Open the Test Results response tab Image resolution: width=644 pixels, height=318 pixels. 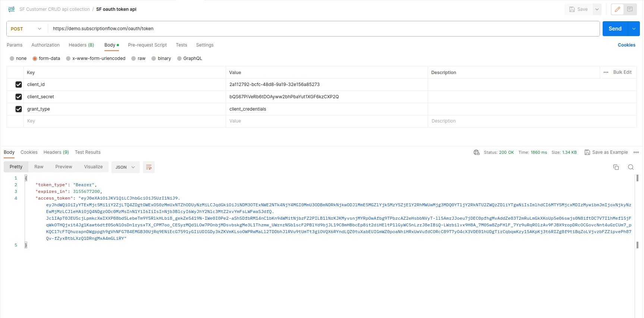pos(88,152)
